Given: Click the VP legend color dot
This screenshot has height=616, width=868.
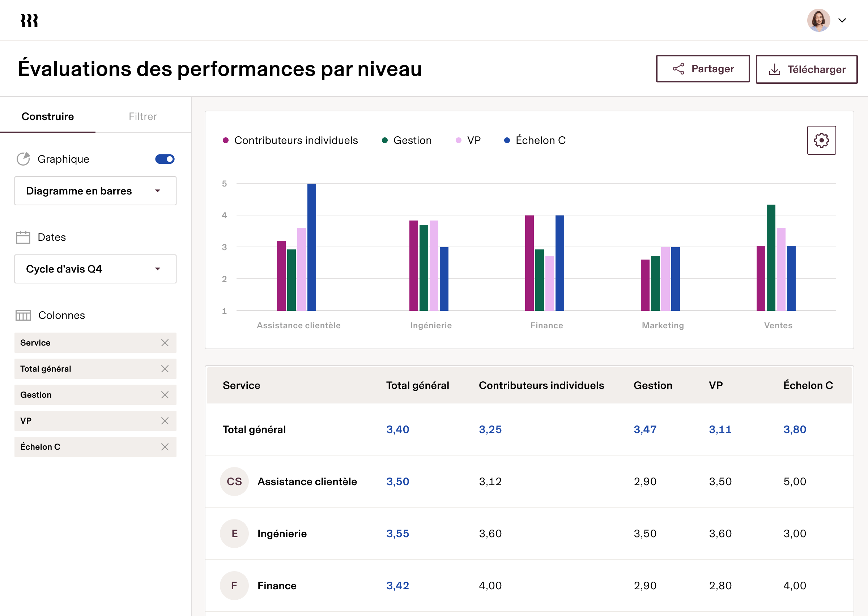Looking at the screenshot, I should tap(458, 140).
